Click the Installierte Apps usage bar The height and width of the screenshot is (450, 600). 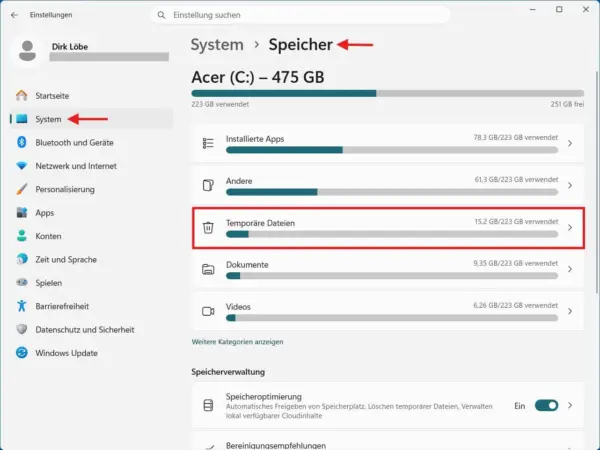tap(392, 150)
